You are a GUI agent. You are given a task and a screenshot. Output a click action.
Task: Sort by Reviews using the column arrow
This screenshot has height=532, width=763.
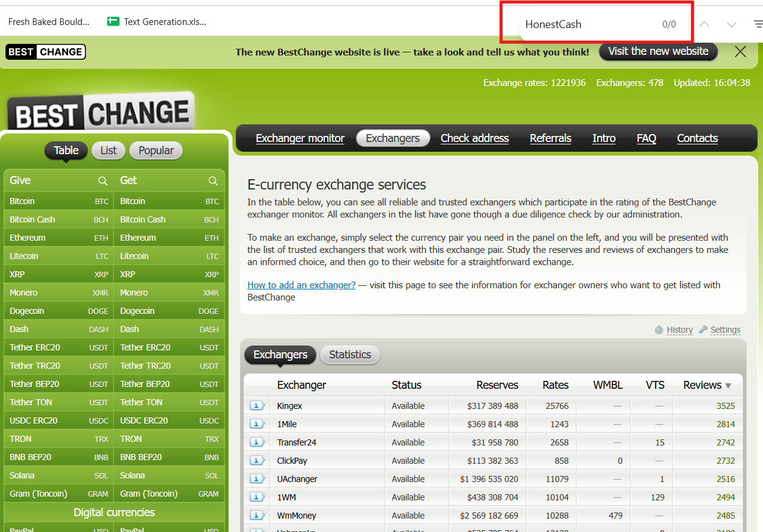(x=728, y=385)
